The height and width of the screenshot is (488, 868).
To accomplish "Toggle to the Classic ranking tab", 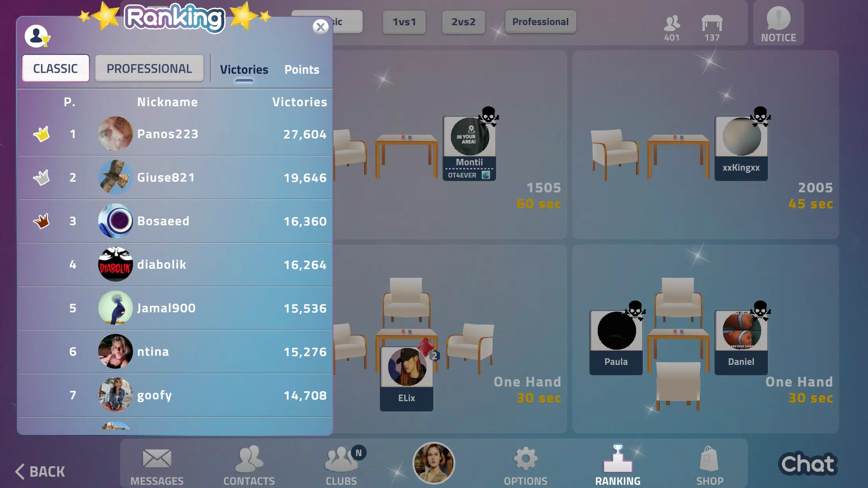I will click(x=55, y=68).
